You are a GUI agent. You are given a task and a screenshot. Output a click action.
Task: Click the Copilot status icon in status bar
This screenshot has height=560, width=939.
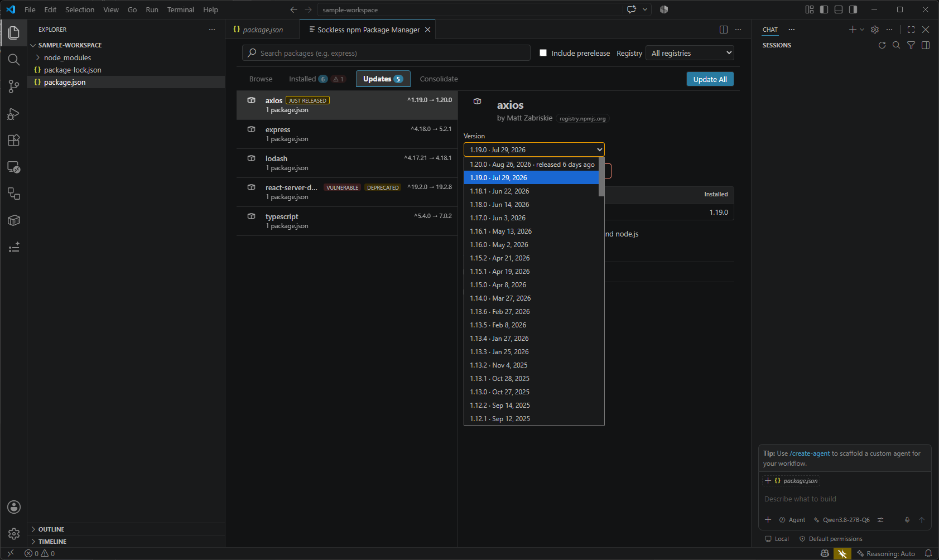tap(825, 554)
